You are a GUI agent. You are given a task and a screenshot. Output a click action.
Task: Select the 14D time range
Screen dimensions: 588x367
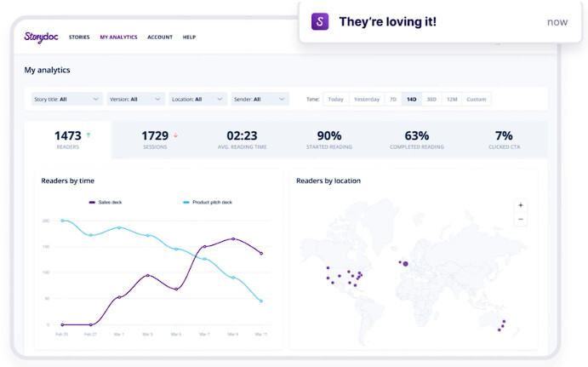coord(411,100)
